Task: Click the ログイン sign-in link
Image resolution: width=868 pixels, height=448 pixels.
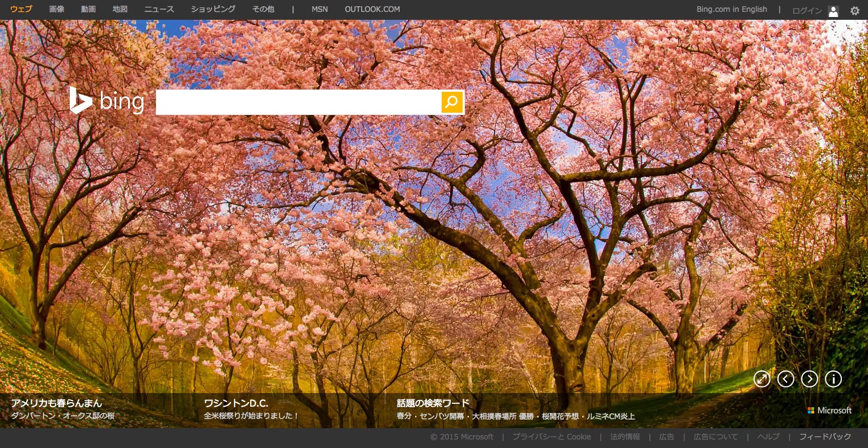Action: pos(807,11)
